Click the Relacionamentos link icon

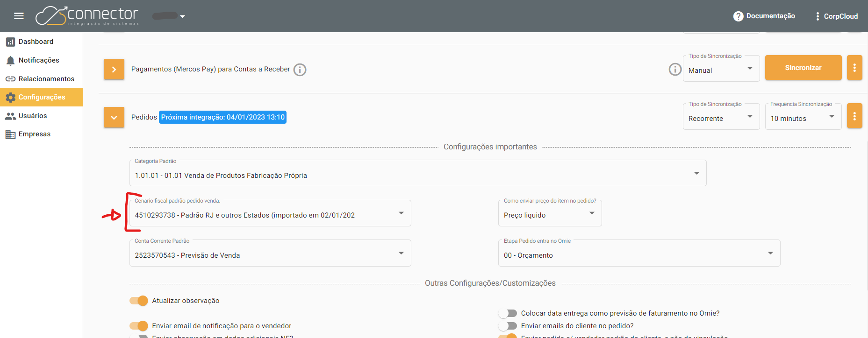[10, 79]
